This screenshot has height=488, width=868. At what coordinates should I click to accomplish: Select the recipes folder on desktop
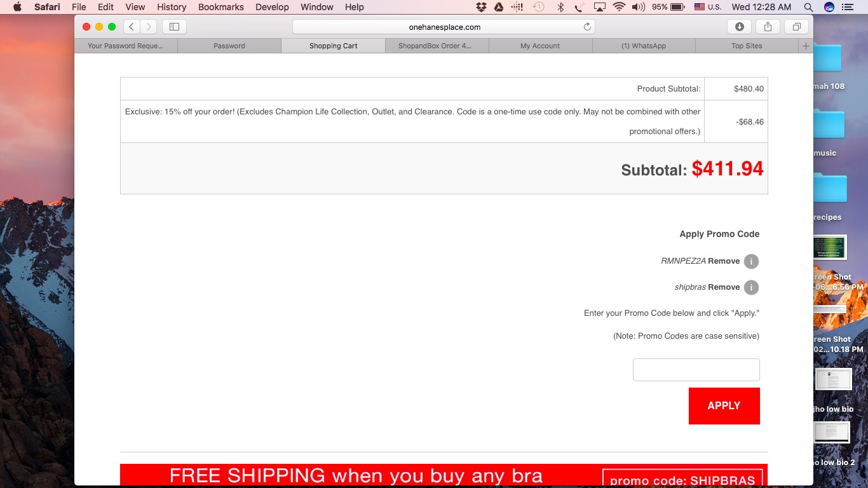click(829, 196)
